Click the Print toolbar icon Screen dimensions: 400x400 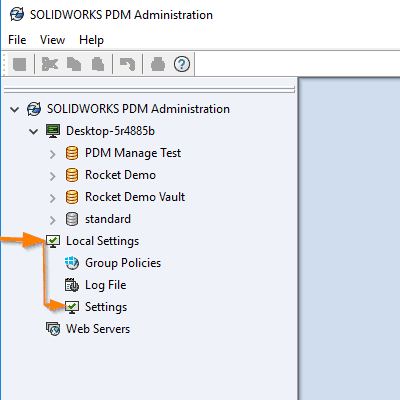[158, 64]
